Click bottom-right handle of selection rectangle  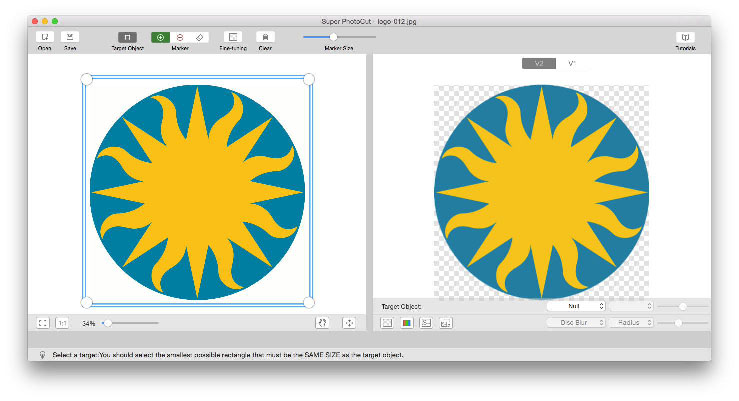309,303
